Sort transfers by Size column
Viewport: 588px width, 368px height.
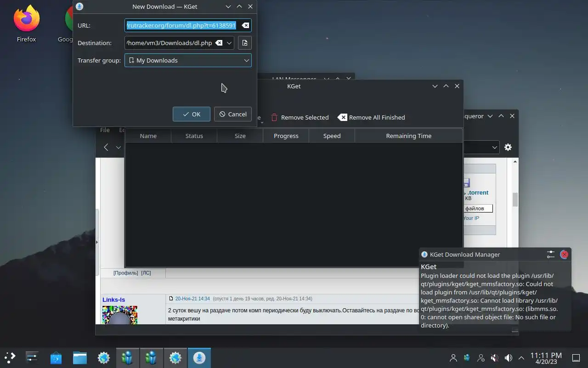point(240,136)
